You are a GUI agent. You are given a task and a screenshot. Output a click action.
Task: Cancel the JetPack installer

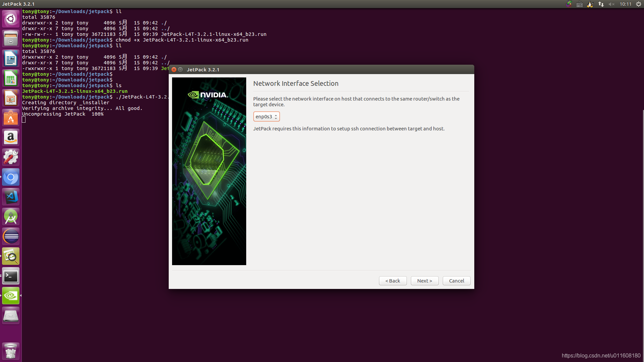point(457,281)
